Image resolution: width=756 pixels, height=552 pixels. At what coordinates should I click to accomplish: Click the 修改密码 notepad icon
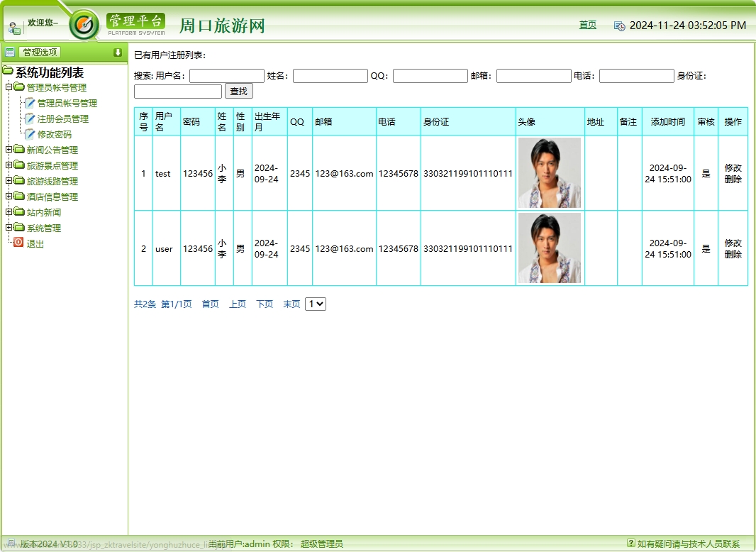click(30, 134)
